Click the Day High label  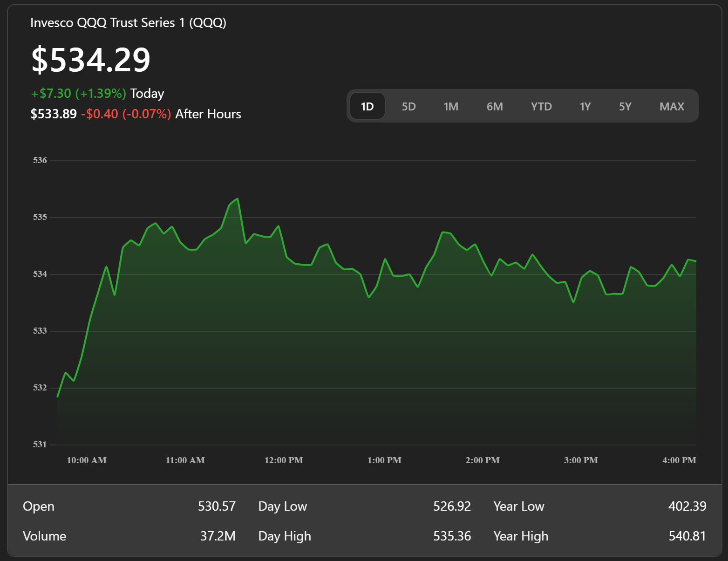(285, 536)
